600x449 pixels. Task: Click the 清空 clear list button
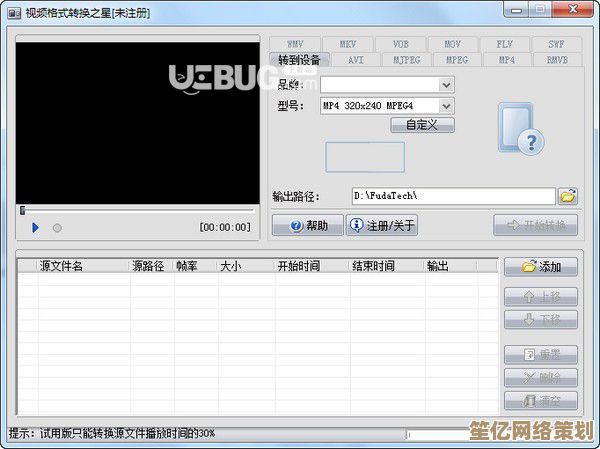pyautogui.click(x=541, y=401)
